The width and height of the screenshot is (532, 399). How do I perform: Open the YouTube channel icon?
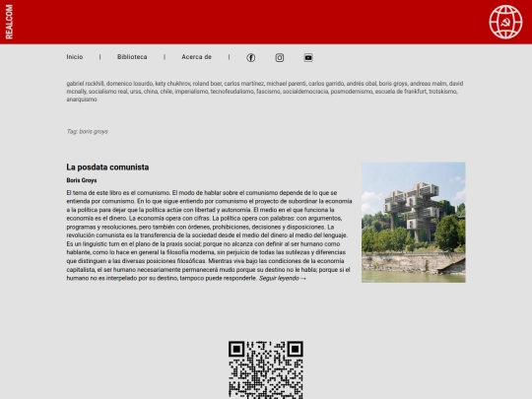[308, 58]
